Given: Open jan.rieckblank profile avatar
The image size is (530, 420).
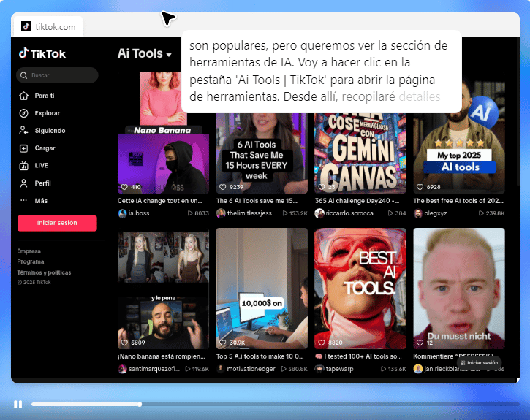Looking at the screenshot, I should tap(418, 369).
